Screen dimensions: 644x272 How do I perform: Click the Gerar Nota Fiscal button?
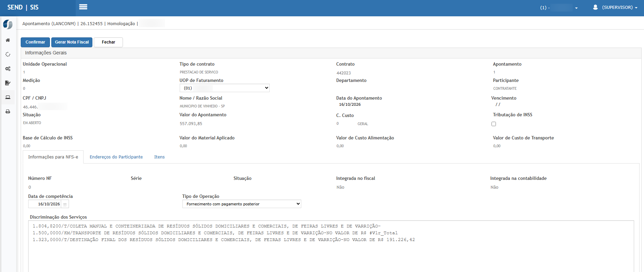coord(72,42)
